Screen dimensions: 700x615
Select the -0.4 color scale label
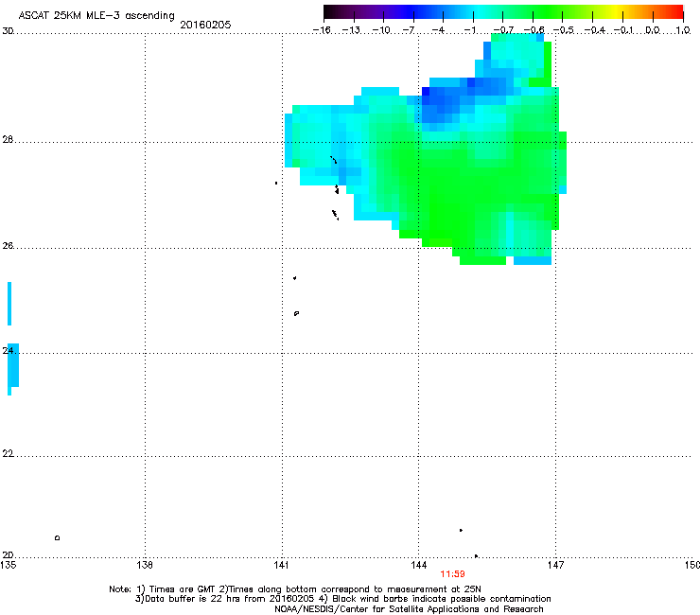pyautogui.click(x=595, y=30)
